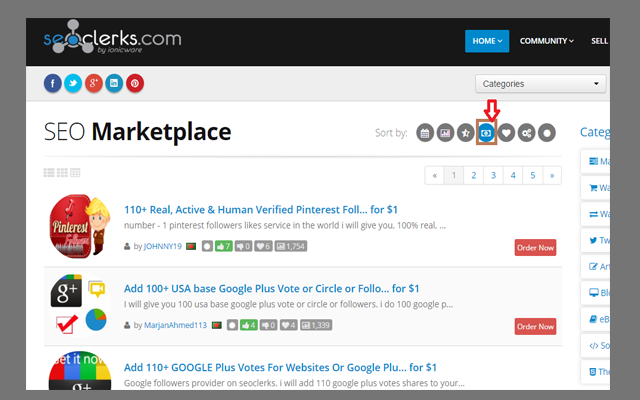
Task: Open the Facebook social icon
Action: (53, 83)
